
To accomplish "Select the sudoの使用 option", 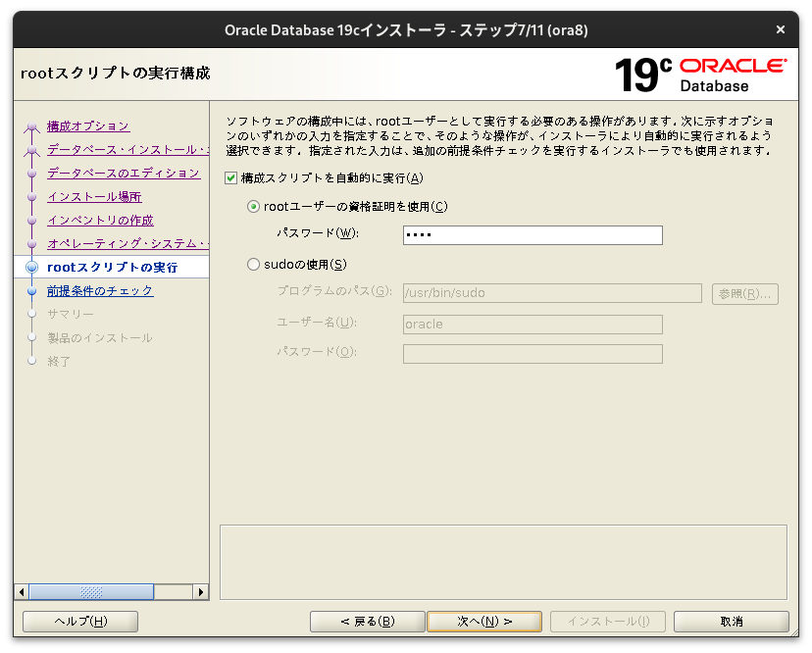I will [x=253, y=264].
